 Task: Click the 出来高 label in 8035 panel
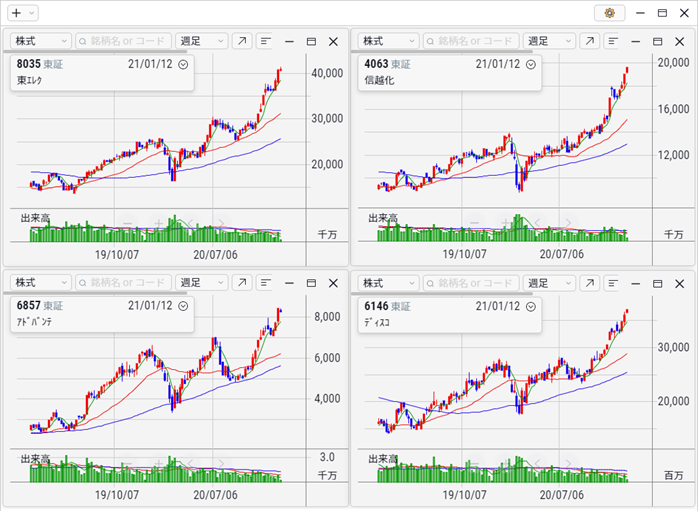(x=35, y=218)
